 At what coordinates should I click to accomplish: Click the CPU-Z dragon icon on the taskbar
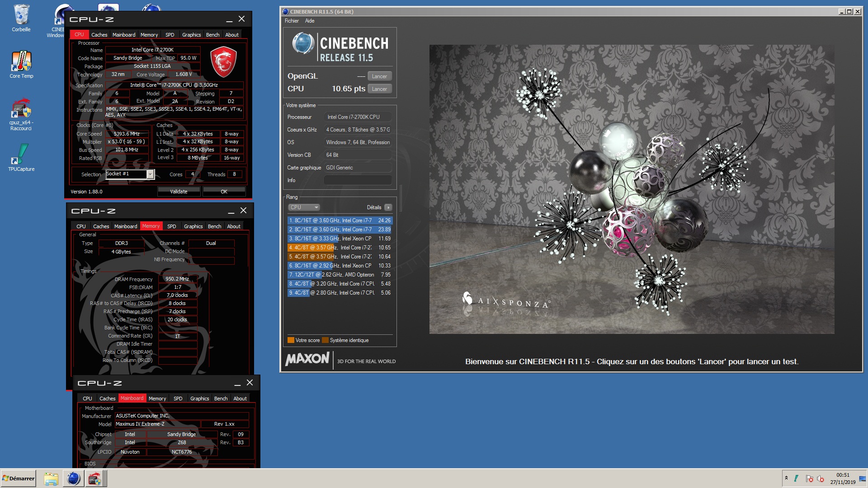click(94, 479)
